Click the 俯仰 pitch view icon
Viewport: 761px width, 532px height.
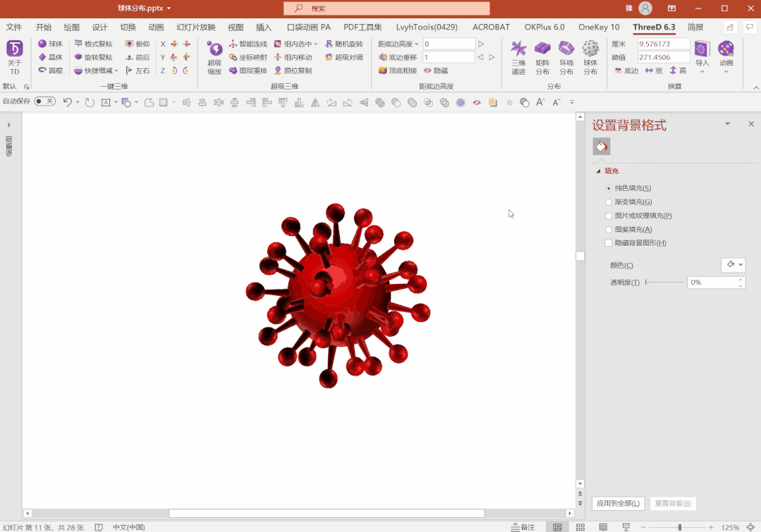[x=138, y=44]
